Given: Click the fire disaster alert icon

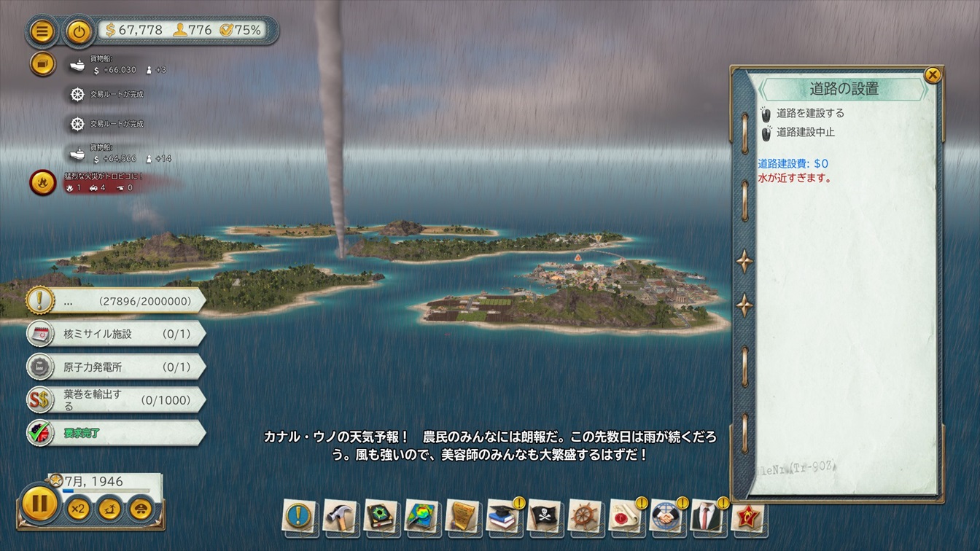Looking at the screenshot, I should [42, 182].
